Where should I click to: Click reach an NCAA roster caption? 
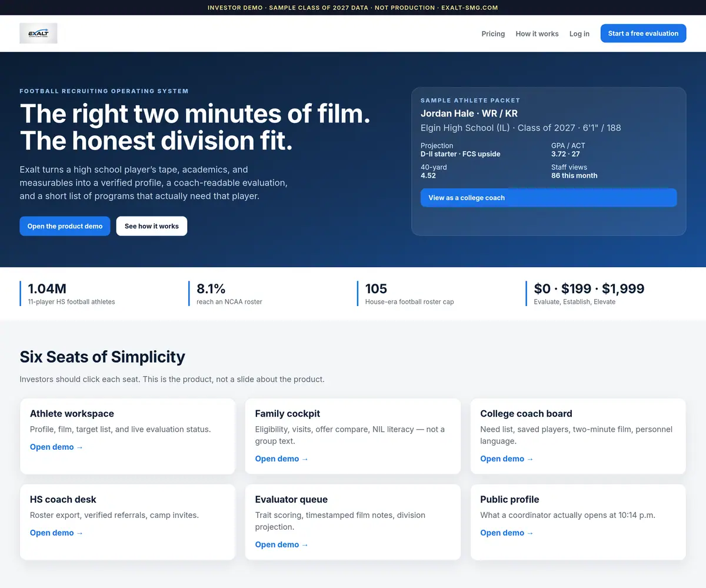pos(229,302)
